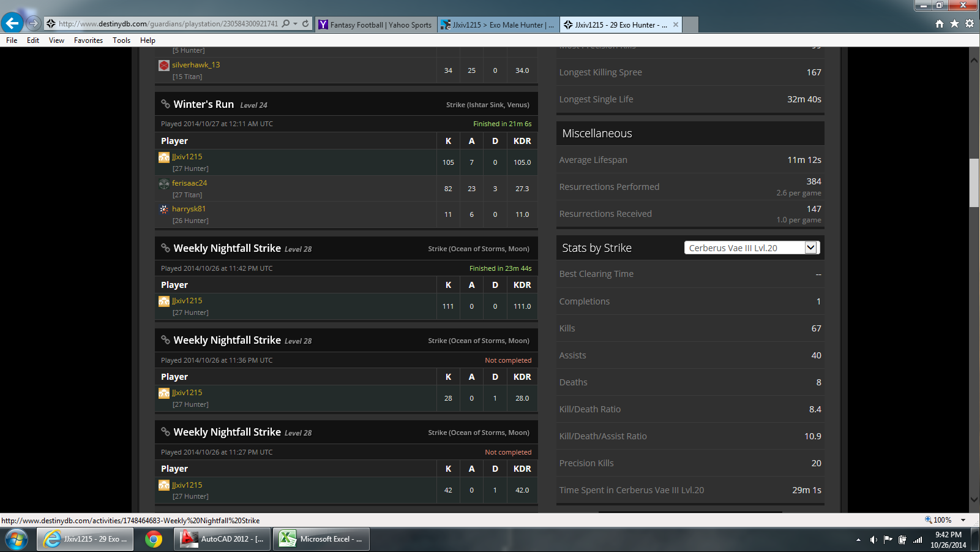Open the Tools menu
This screenshot has width=980, height=552.
[121, 40]
